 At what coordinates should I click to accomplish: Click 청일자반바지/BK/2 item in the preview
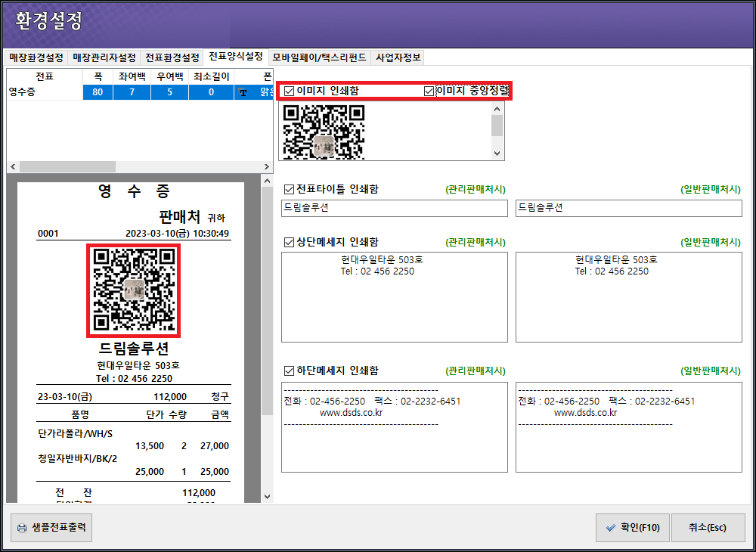(77, 458)
